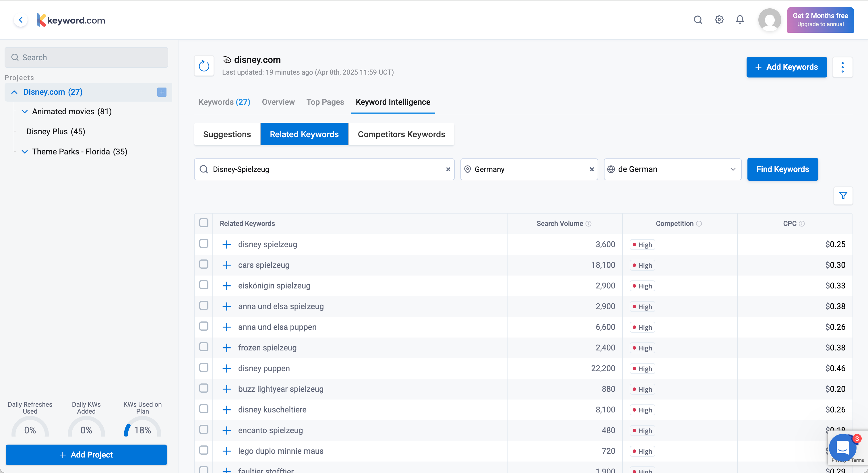
Task: Open three-dot more options menu
Action: [x=842, y=67]
